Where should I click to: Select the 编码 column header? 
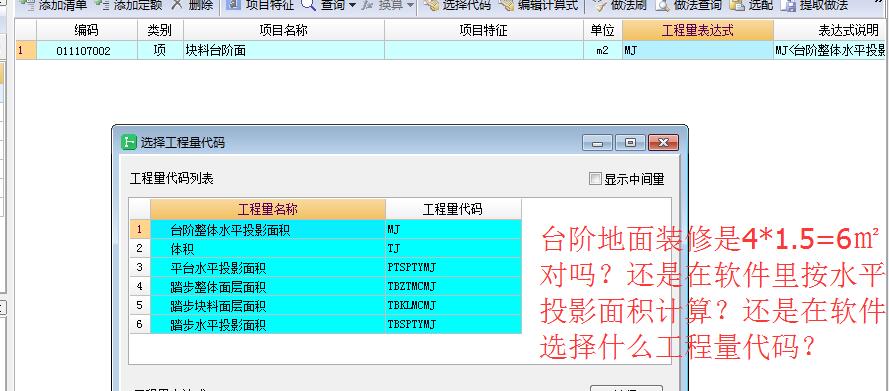(x=87, y=31)
